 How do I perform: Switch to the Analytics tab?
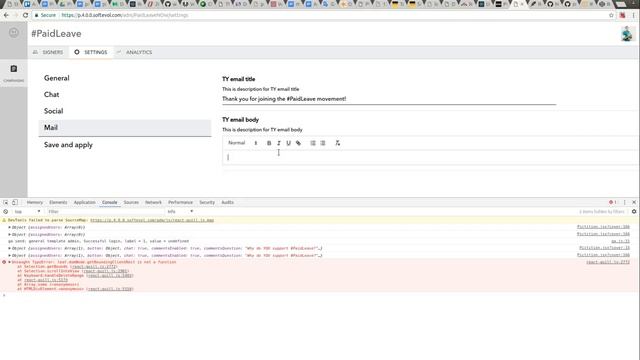point(134,52)
